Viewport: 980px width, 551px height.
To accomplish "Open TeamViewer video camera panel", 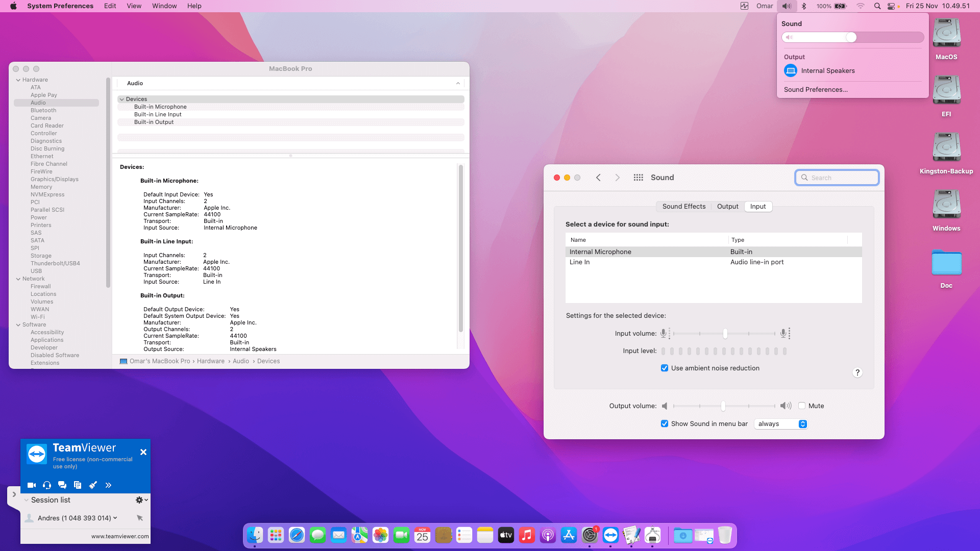I will (32, 485).
